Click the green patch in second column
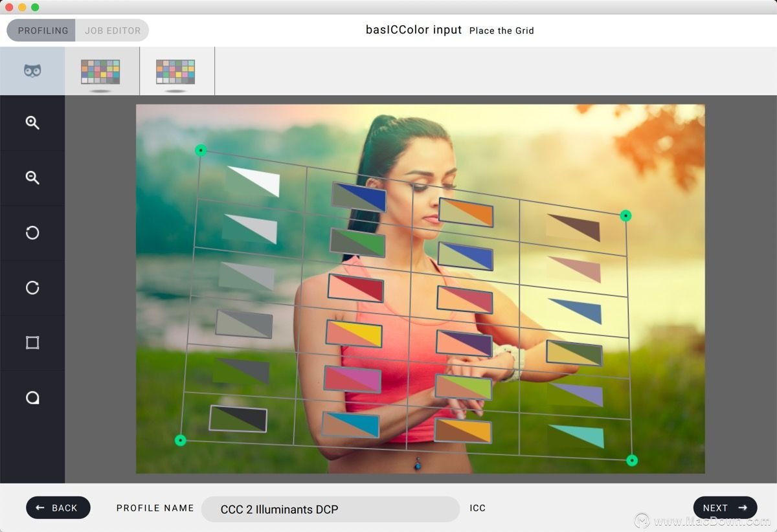The height and width of the screenshot is (532, 777). pyautogui.click(x=357, y=243)
